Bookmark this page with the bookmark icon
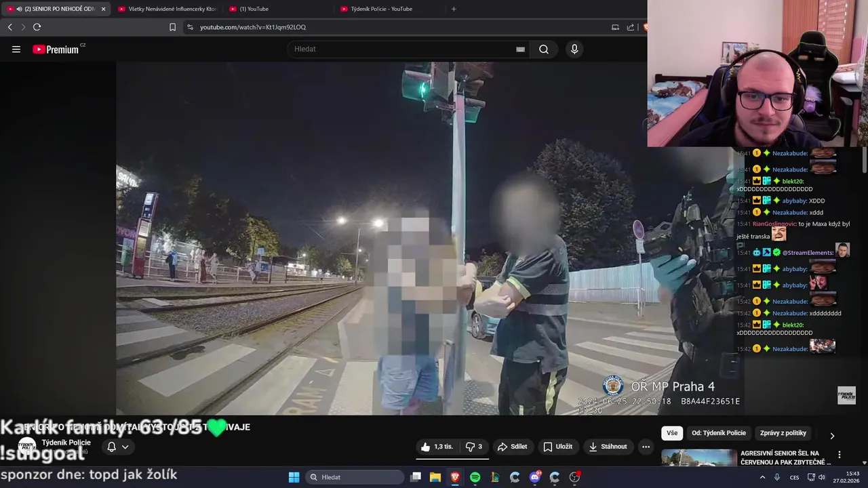 click(172, 27)
